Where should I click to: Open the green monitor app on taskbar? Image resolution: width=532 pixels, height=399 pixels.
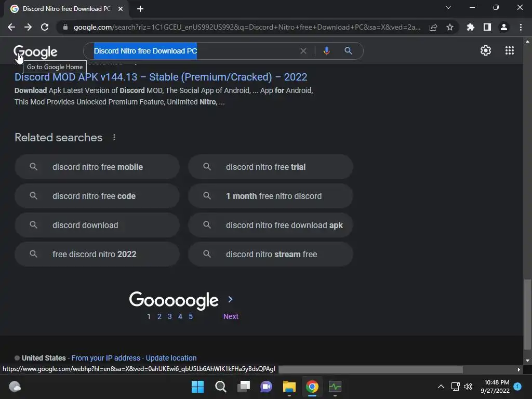click(335, 387)
